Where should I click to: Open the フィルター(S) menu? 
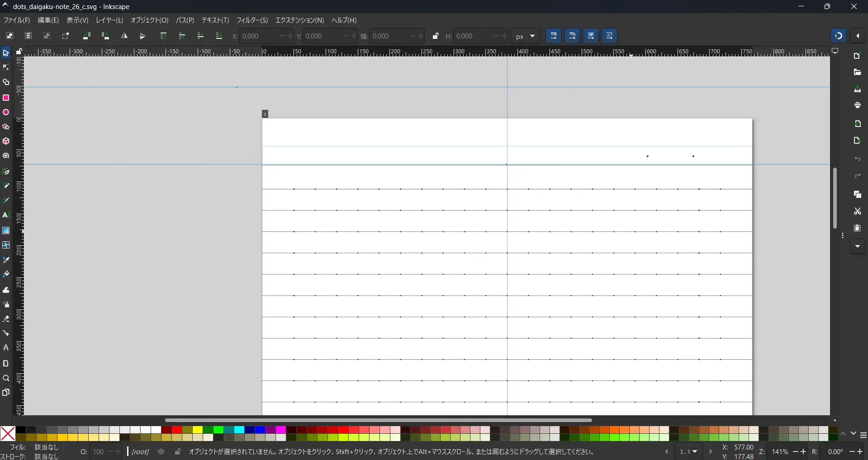pos(252,20)
